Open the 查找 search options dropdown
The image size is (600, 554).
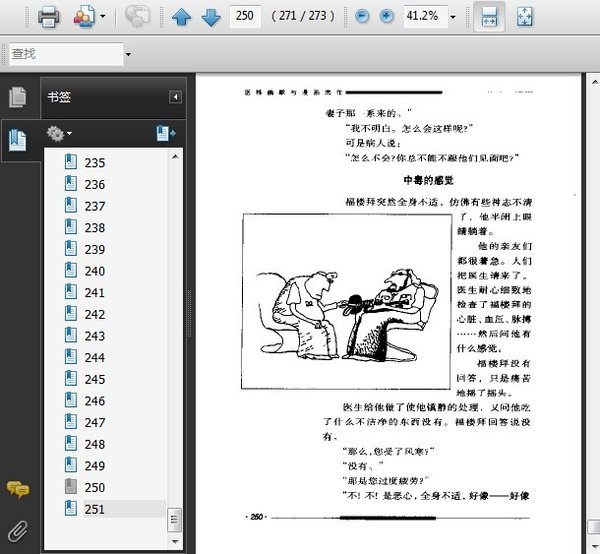(x=128, y=54)
